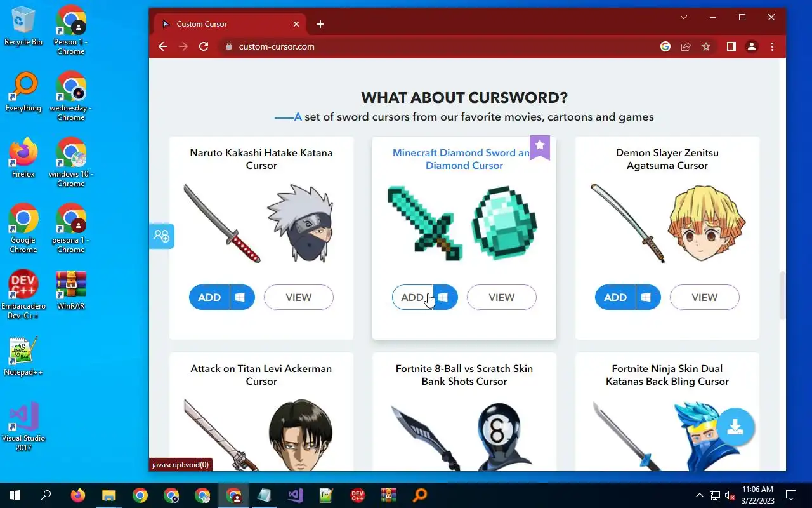This screenshot has height=508, width=812.
Task: Open taskbar search magnifier
Action: 46,495
